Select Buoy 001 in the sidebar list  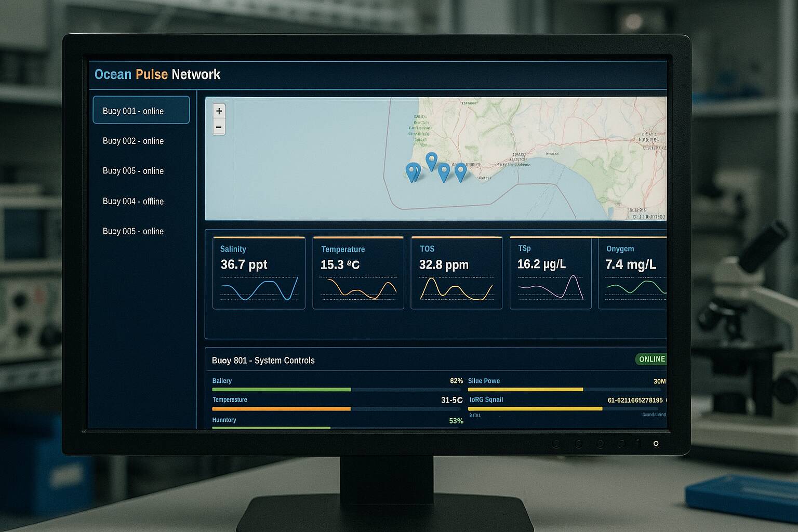click(x=141, y=110)
